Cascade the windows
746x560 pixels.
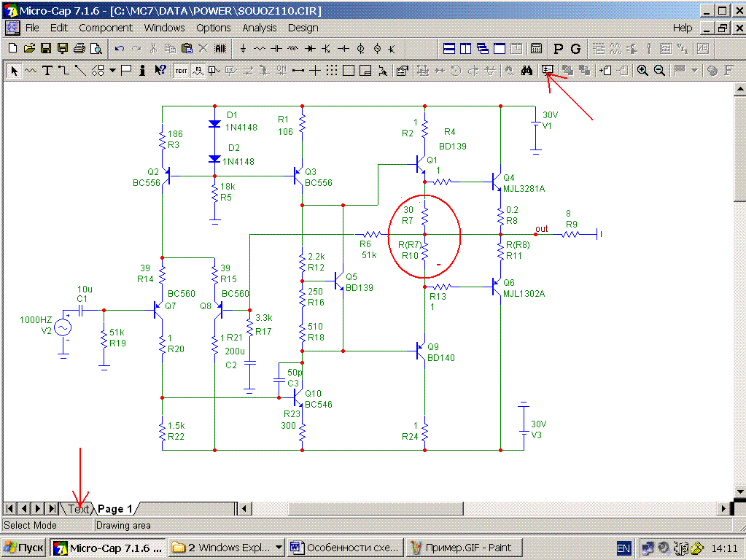point(483,48)
